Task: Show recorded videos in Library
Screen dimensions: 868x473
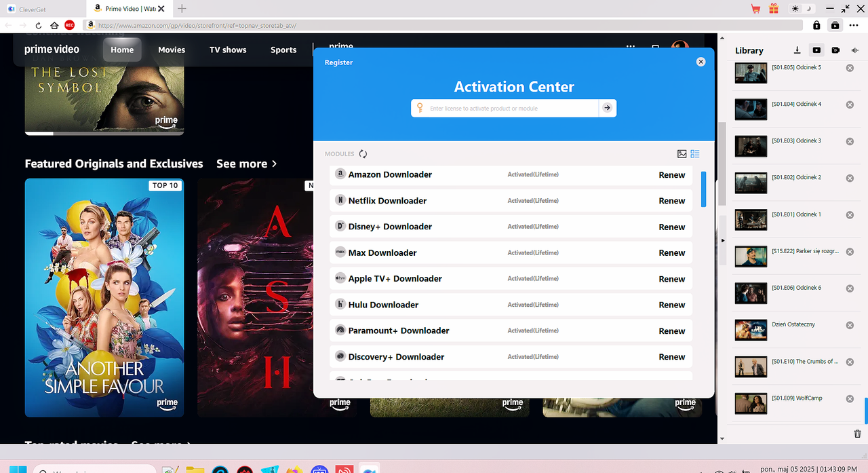Action: (x=835, y=50)
